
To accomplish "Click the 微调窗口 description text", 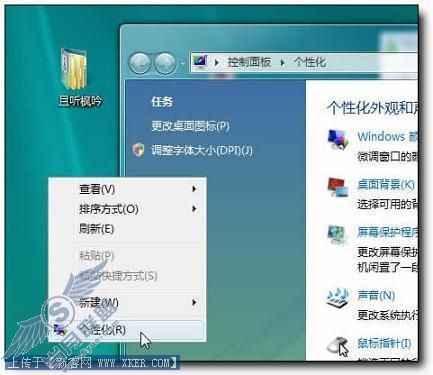I will [x=387, y=156].
